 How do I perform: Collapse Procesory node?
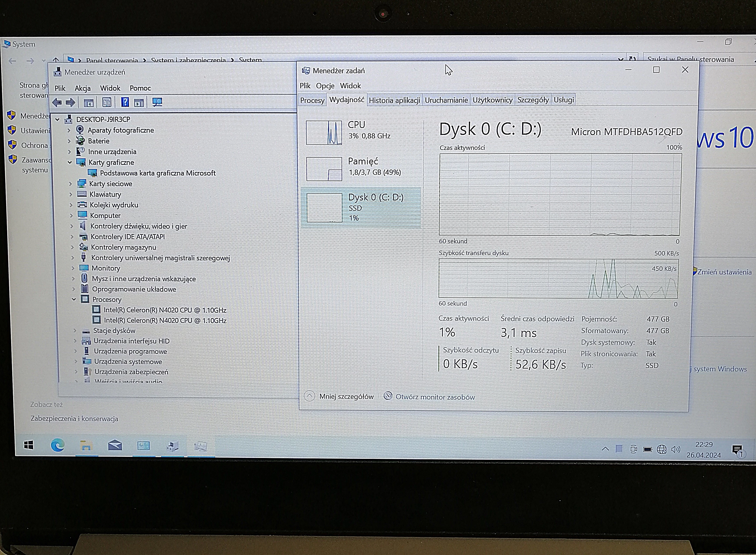tap(74, 299)
